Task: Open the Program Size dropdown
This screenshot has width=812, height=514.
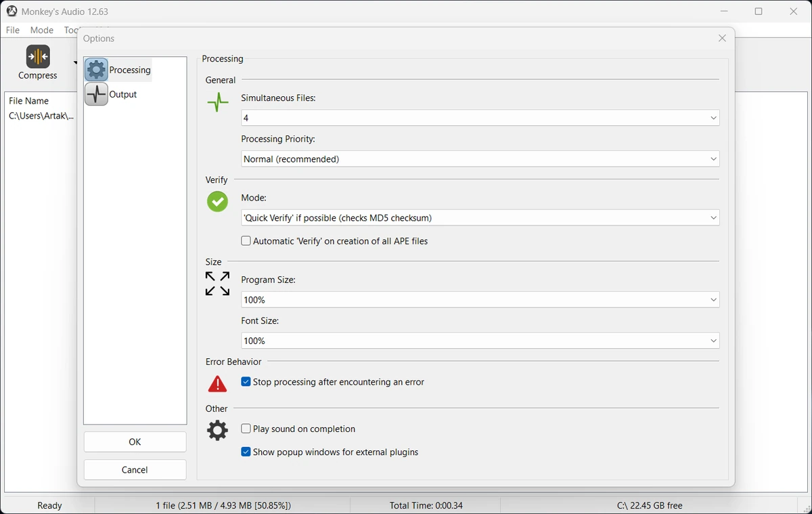Action: point(480,300)
